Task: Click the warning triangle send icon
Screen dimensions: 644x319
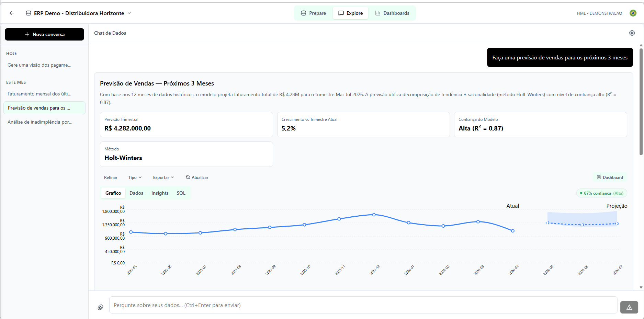Action: point(629,307)
